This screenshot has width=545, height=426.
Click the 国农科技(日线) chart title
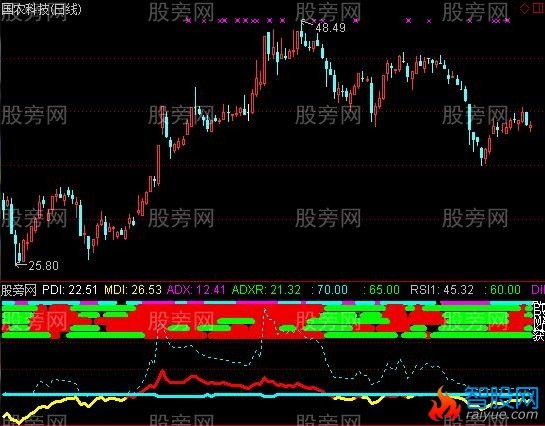pos(41,9)
